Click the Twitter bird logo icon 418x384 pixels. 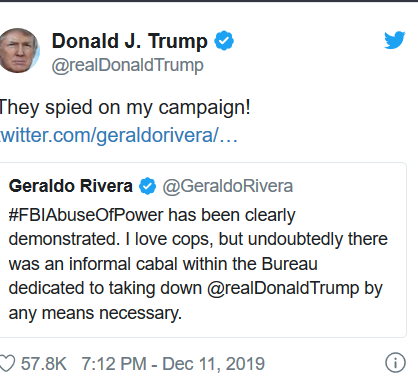(x=395, y=40)
